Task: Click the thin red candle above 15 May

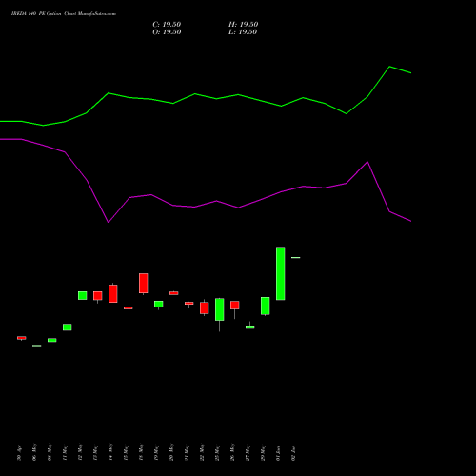Action: [x=129, y=307]
